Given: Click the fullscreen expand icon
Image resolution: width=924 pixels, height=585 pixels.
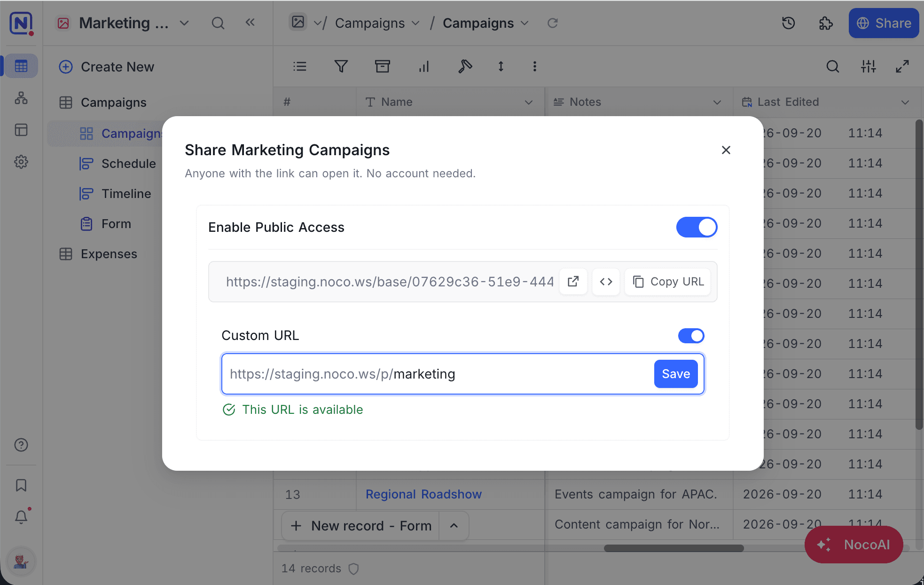Looking at the screenshot, I should 902,66.
